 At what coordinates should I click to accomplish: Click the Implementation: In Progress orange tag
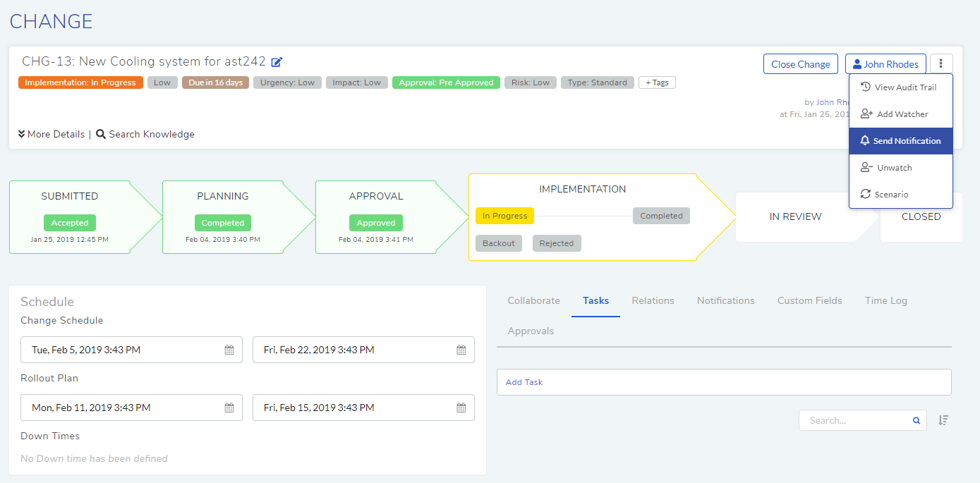80,82
